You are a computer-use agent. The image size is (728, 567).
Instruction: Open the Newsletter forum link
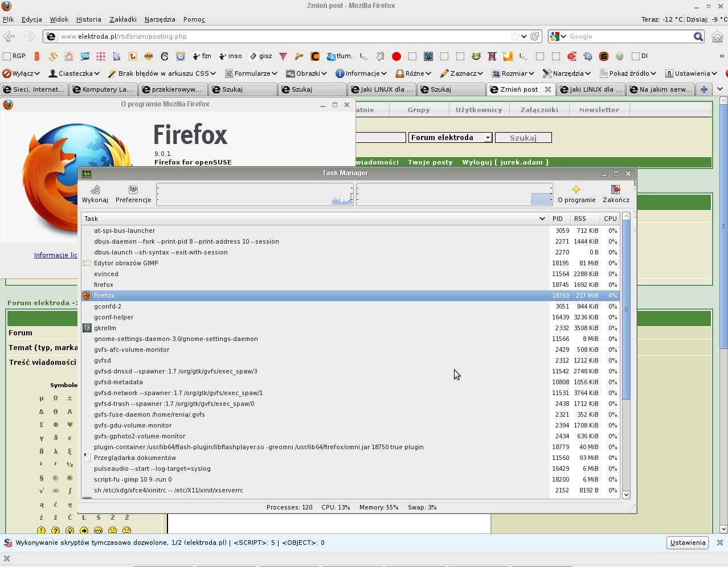(x=599, y=110)
